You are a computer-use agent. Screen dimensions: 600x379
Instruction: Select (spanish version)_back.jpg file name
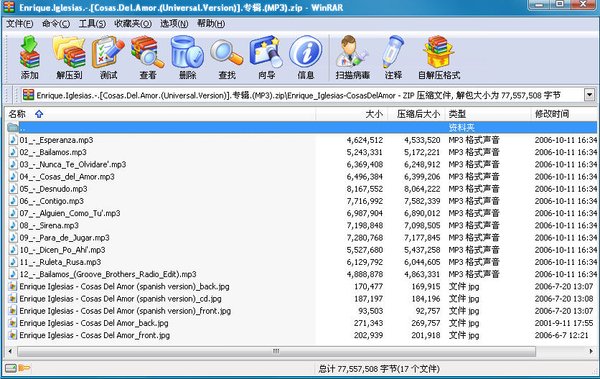click(124, 286)
